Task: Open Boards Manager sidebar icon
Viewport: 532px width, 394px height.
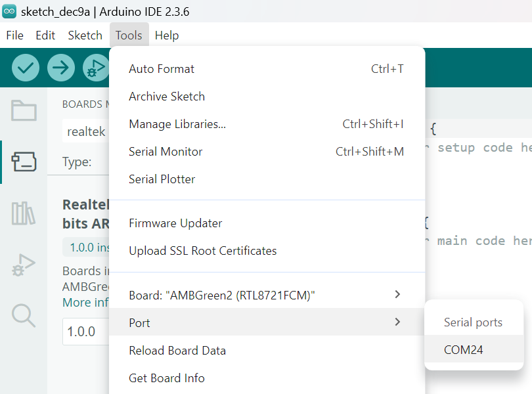Action: [24, 162]
